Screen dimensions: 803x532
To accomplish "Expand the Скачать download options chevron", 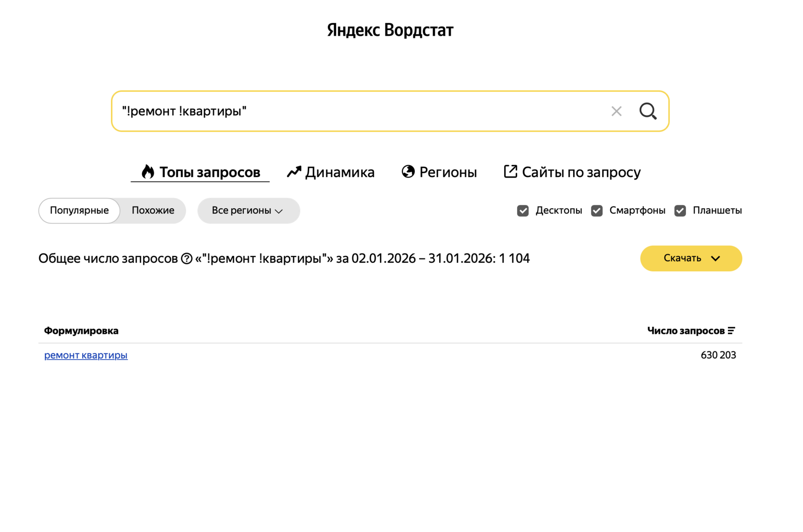I will (x=716, y=258).
